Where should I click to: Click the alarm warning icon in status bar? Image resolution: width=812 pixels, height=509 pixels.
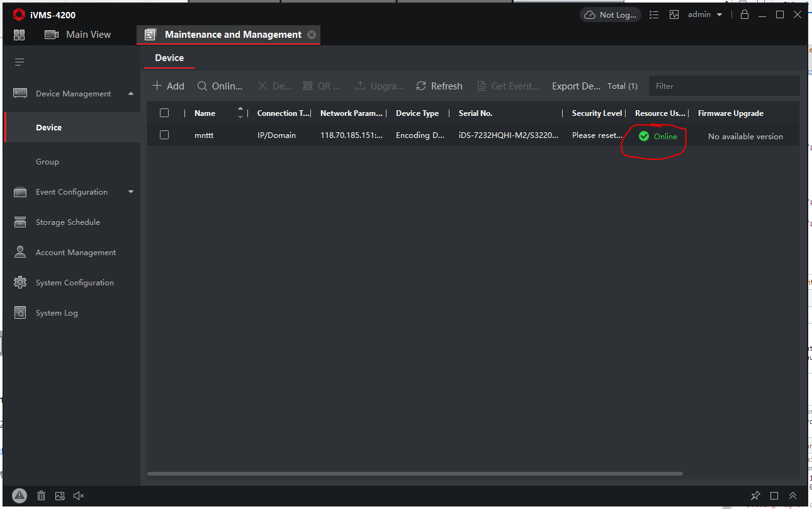[x=20, y=496]
